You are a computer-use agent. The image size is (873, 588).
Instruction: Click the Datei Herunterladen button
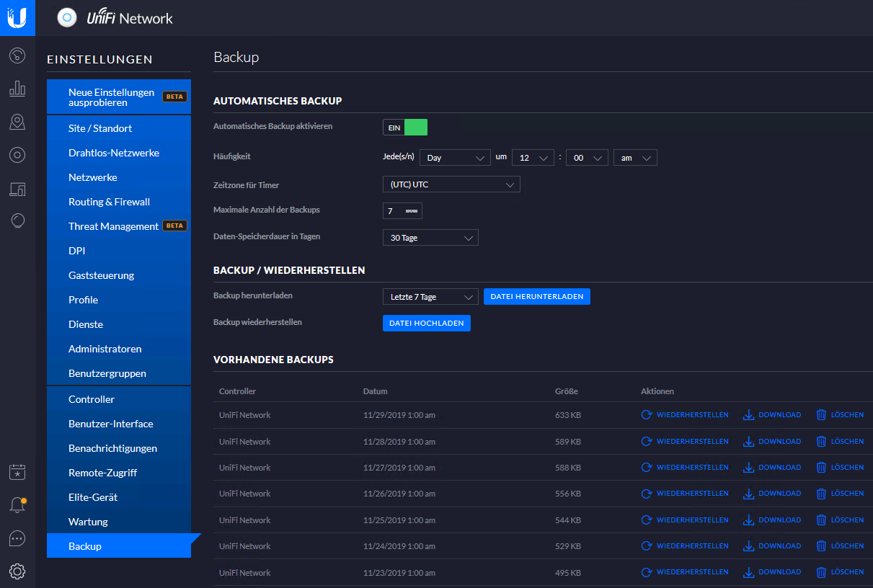pos(536,297)
